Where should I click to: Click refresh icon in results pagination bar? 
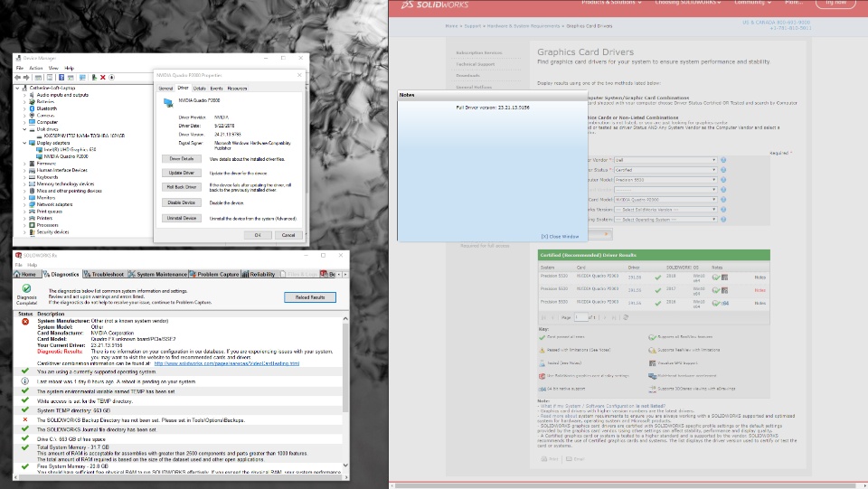pos(626,317)
